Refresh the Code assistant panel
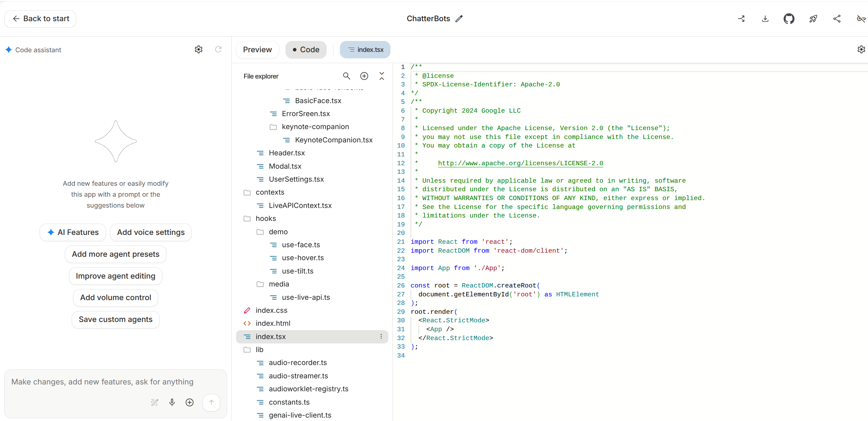The width and height of the screenshot is (868, 421). click(x=219, y=50)
